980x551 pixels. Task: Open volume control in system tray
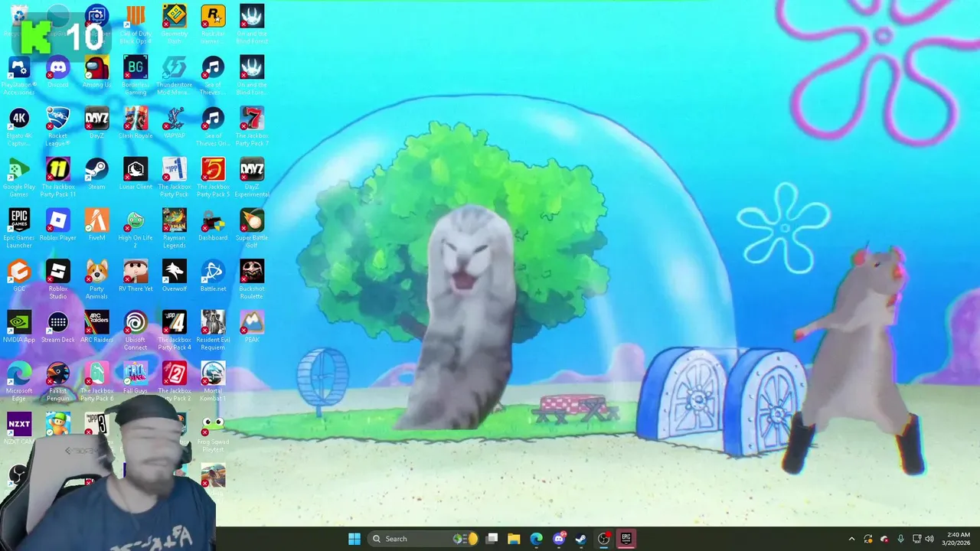(x=929, y=539)
